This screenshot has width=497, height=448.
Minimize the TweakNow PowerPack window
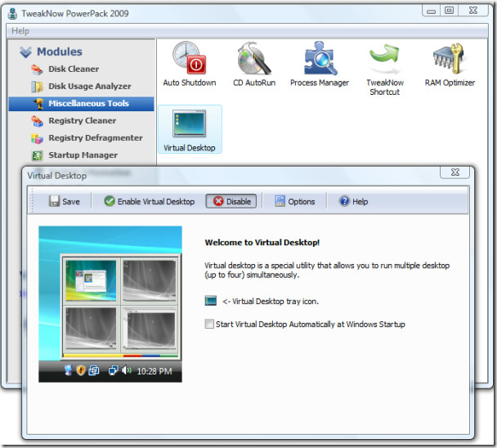click(x=432, y=11)
